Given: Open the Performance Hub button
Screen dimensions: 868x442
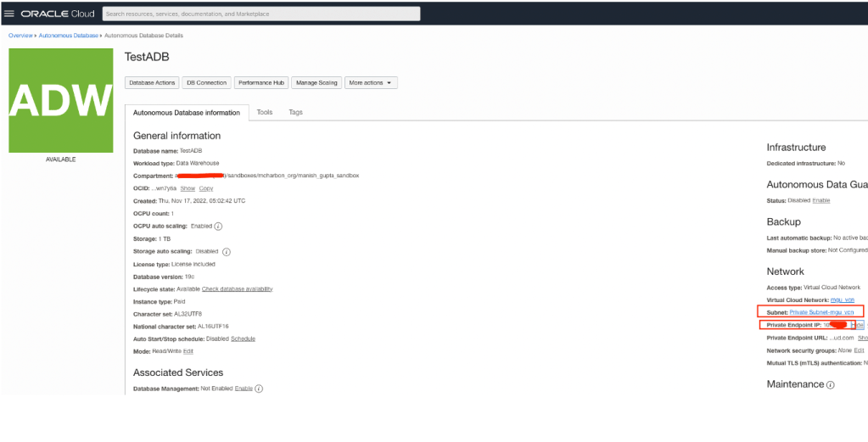Looking at the screenshot, I should tap(260, 83).
